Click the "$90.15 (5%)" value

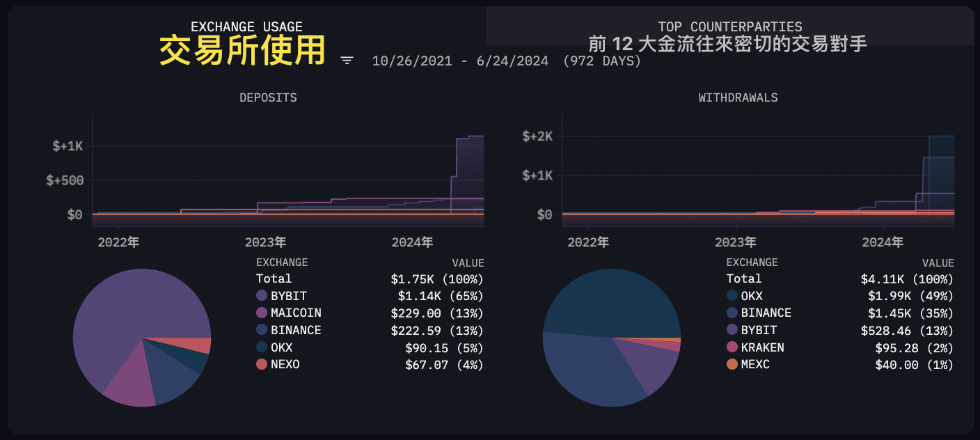click(x=444, y=347)
